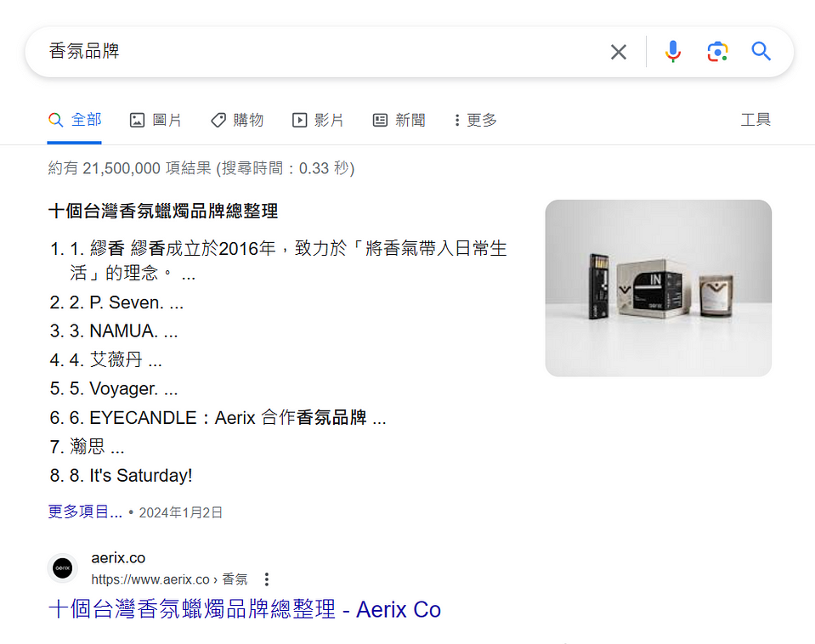The width and height of the screenshot is (815, 644).
Task: Switch to the 影片 tab
Action: [318, 120]
